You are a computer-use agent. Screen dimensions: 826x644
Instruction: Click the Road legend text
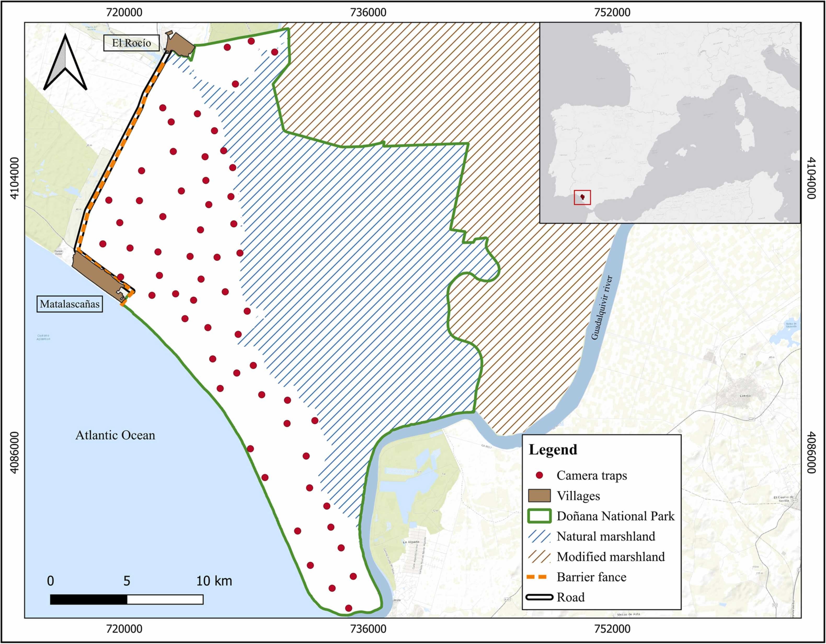pos(571,597)
